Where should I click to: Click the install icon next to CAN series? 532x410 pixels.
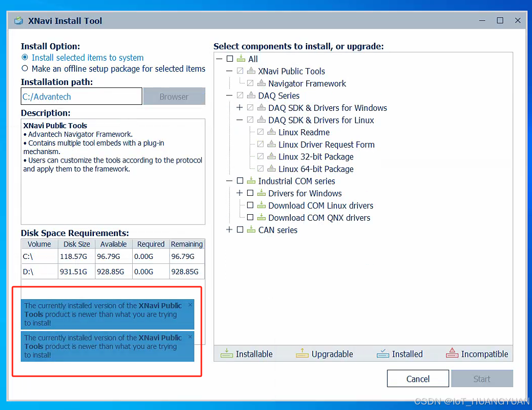coord(251,230)
